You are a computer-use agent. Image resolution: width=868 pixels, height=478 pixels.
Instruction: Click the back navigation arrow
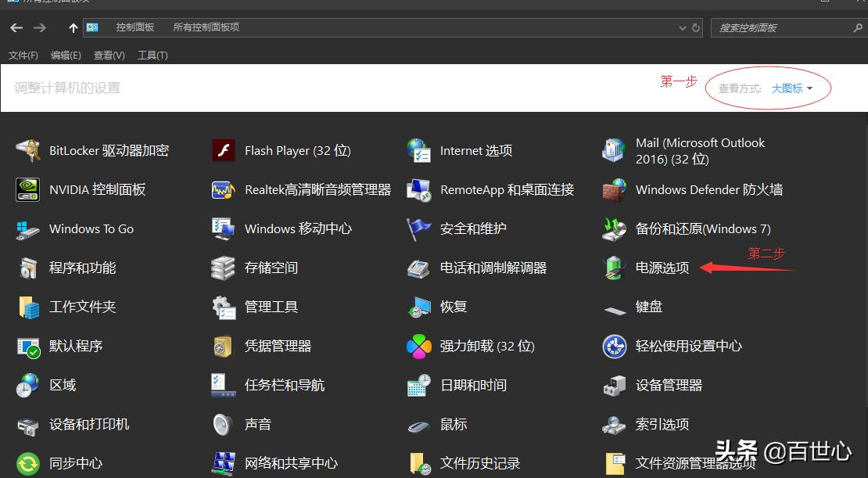click(x=16, y=27)
